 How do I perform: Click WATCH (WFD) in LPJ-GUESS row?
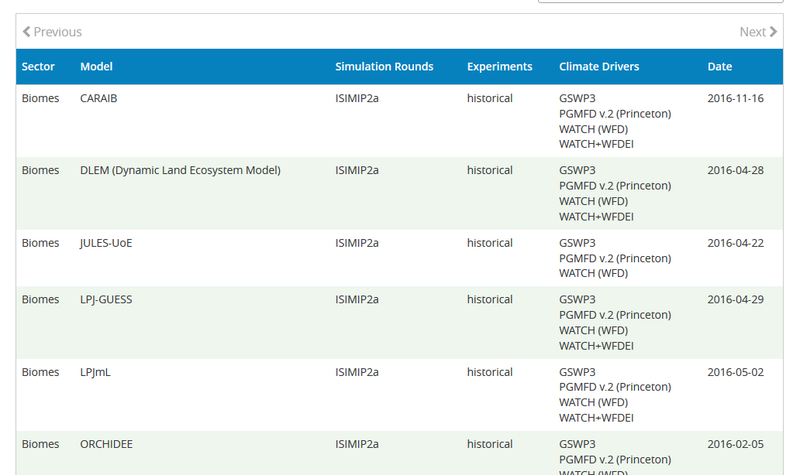coord(594,330)
